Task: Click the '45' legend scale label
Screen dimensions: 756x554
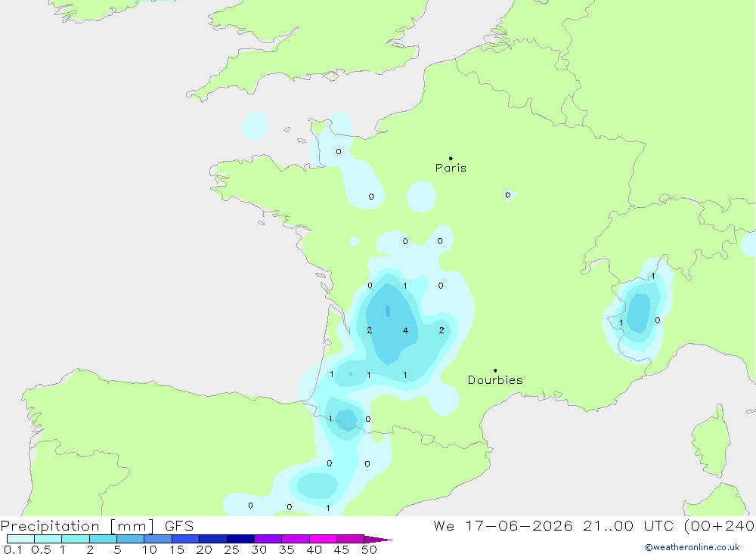Action: click(x=342, y=549)
